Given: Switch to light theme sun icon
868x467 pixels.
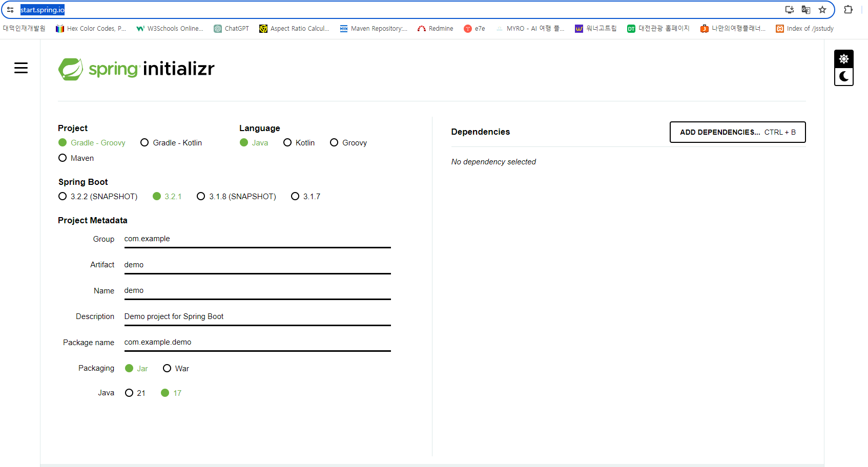Looking at the screenshot, I should point(844,59).
